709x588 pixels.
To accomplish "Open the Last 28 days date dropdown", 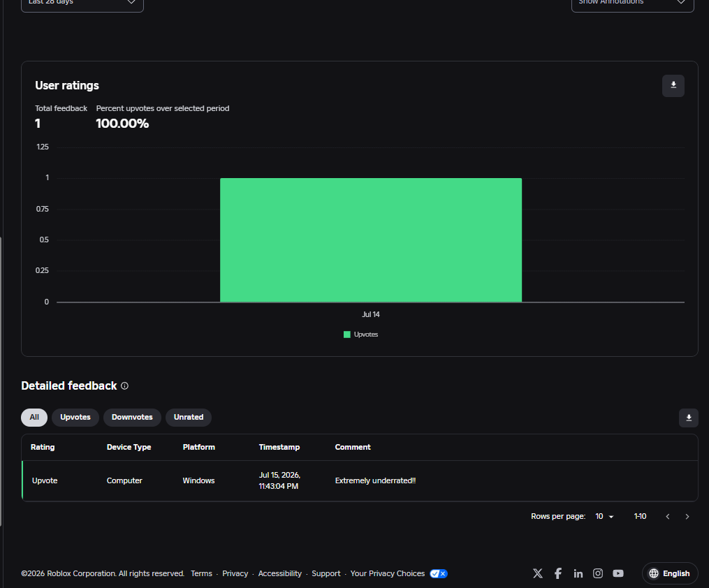I will [x=82, y=3].
